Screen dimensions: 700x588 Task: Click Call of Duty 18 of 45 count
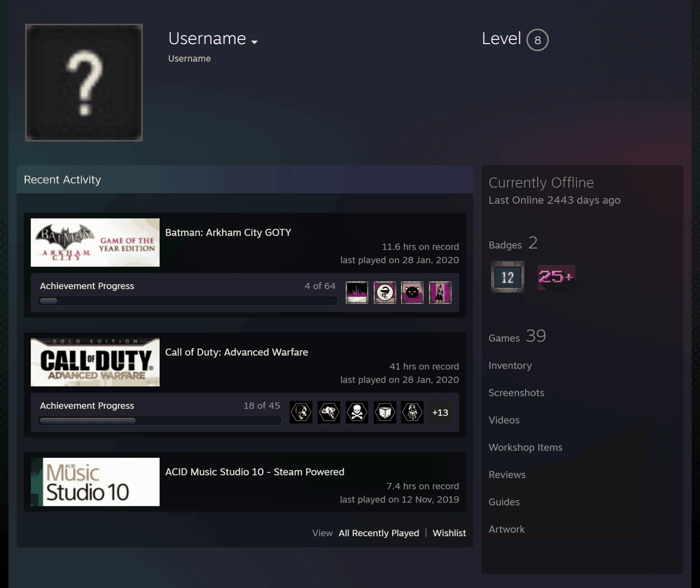coord(262,406)
